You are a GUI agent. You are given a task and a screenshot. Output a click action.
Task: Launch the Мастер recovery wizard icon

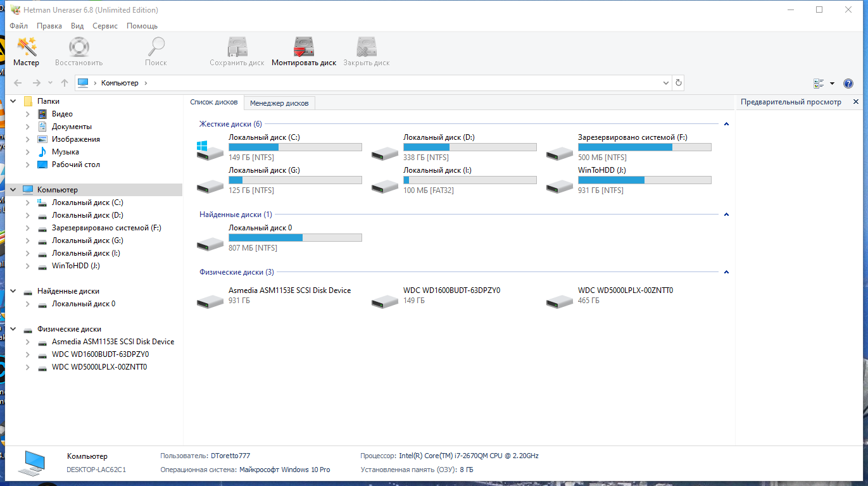[x=26, y=52]
